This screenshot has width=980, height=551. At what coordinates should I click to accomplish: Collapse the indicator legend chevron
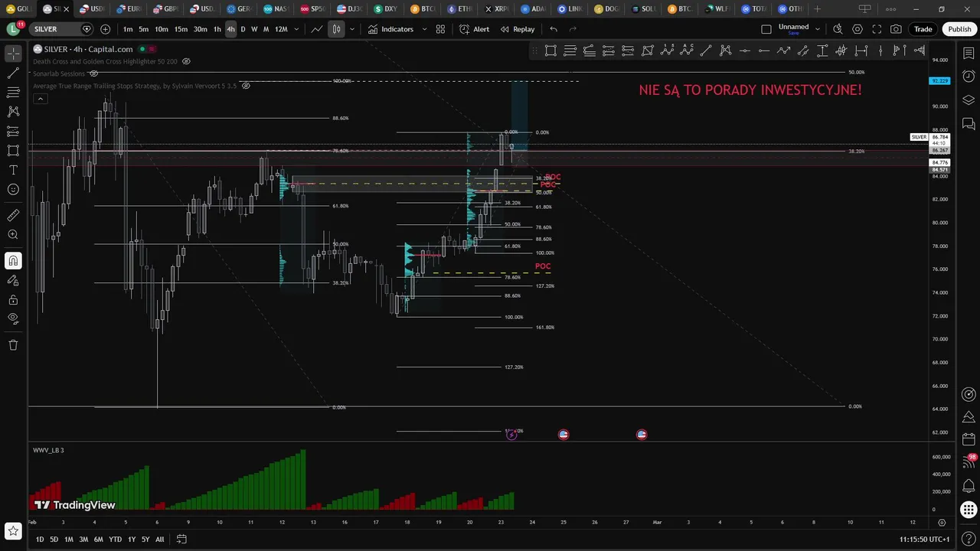41,98
